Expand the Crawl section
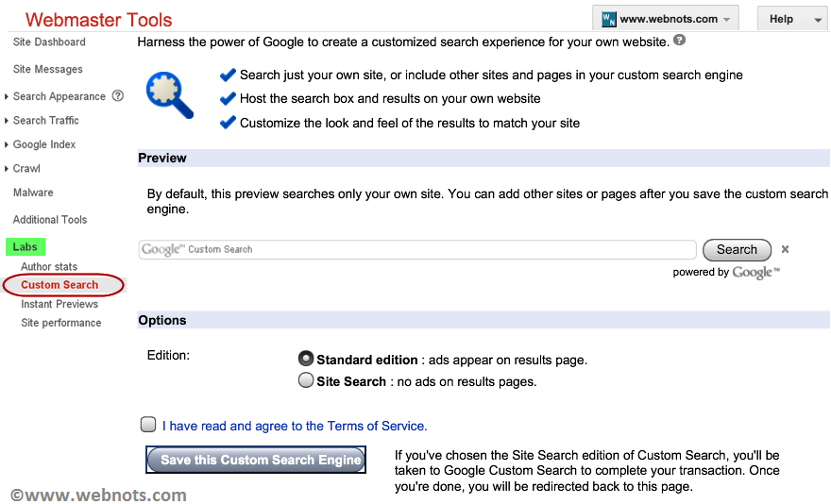This screenshot has height=504, width=831. [x=7, y=169]
